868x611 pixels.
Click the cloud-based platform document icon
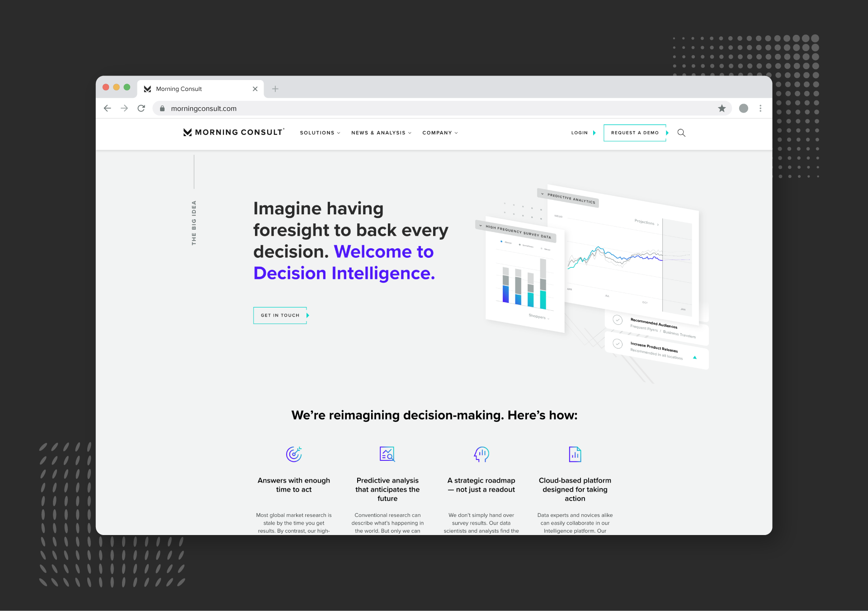(575, 454)
